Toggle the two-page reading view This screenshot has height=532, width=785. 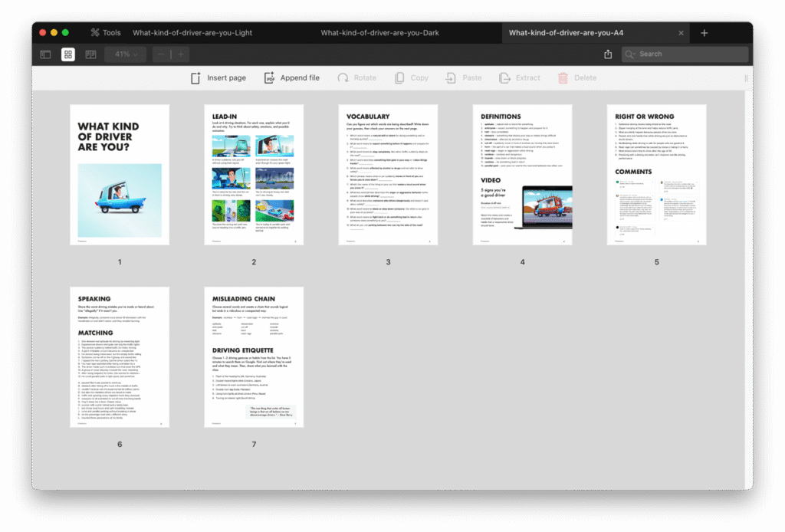point(90,54)
